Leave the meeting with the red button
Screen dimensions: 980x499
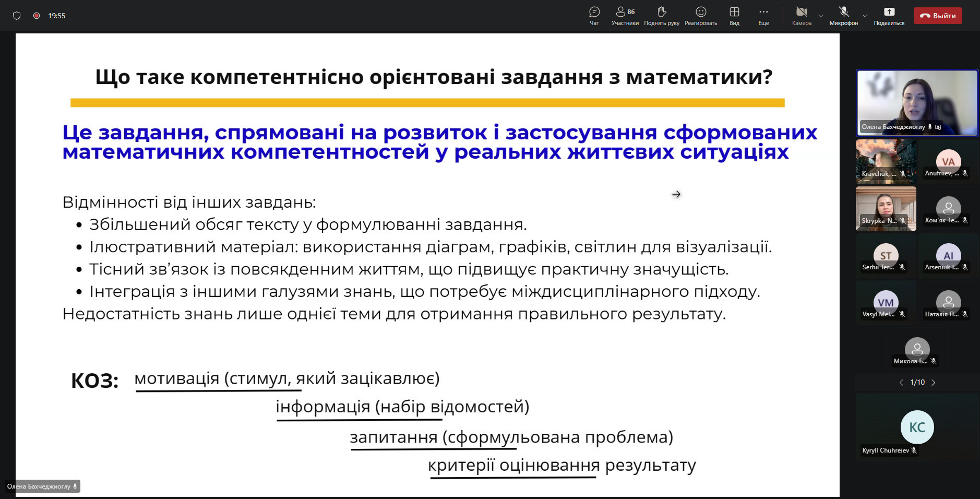(938, 16)
